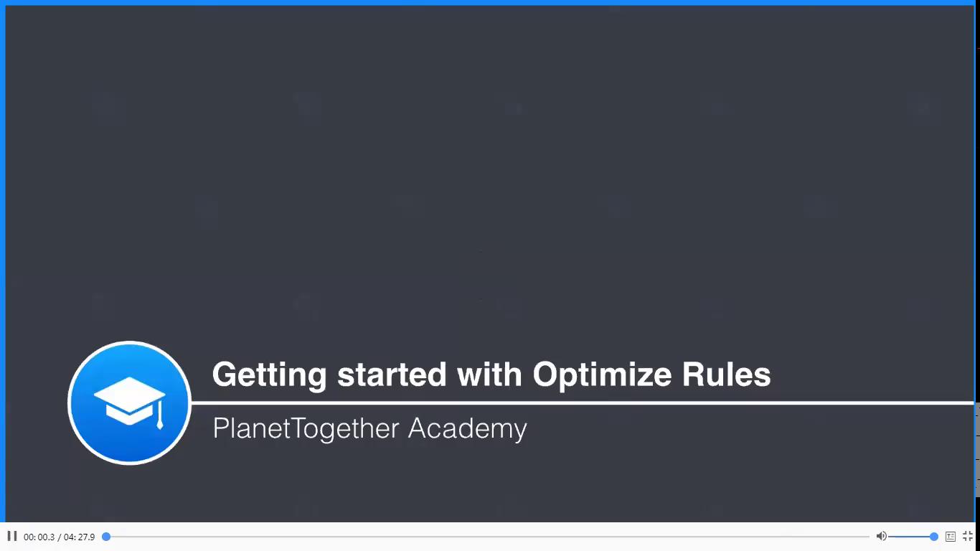Click the graduation cap academy logo
The width and height of the screenshot is (980, 551).
point(130,403)
